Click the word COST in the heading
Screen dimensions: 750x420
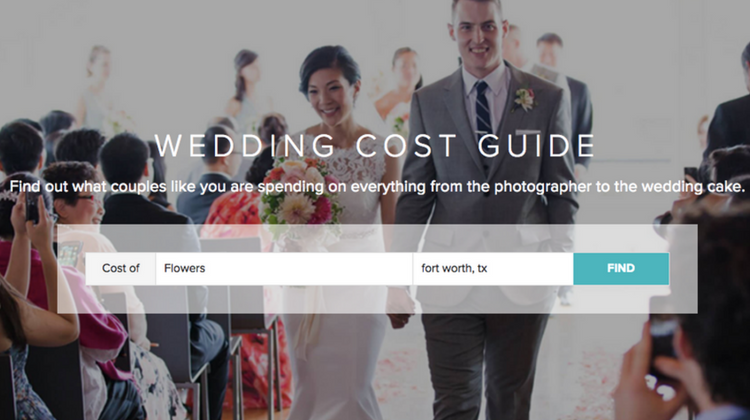407,145
